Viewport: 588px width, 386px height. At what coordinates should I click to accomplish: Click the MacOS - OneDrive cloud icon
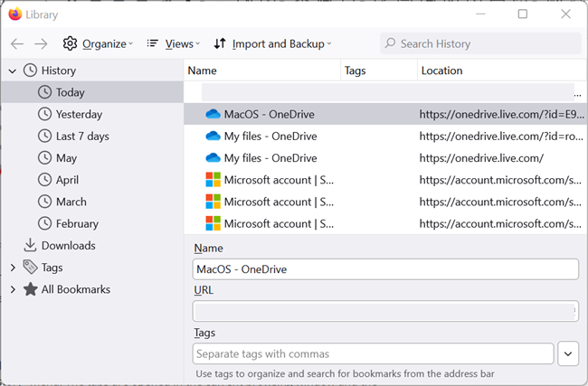tap(213, 115)
